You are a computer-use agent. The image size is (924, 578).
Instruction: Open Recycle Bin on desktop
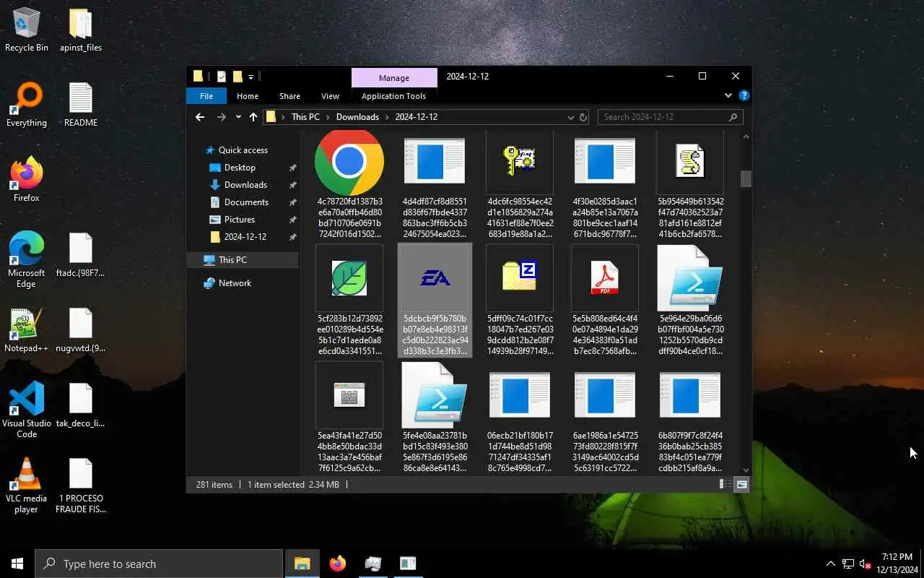pyautogui.click(x=27, y=30)
